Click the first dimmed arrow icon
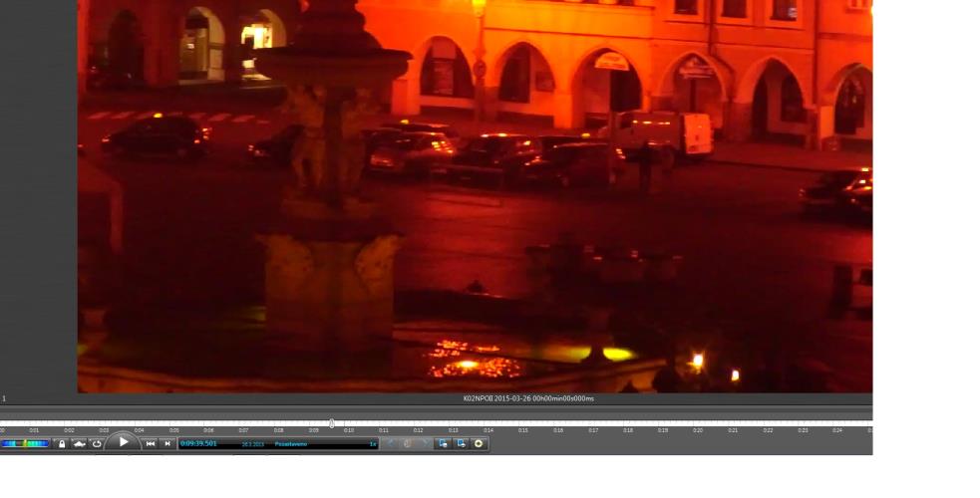 (x=390, y=443)
